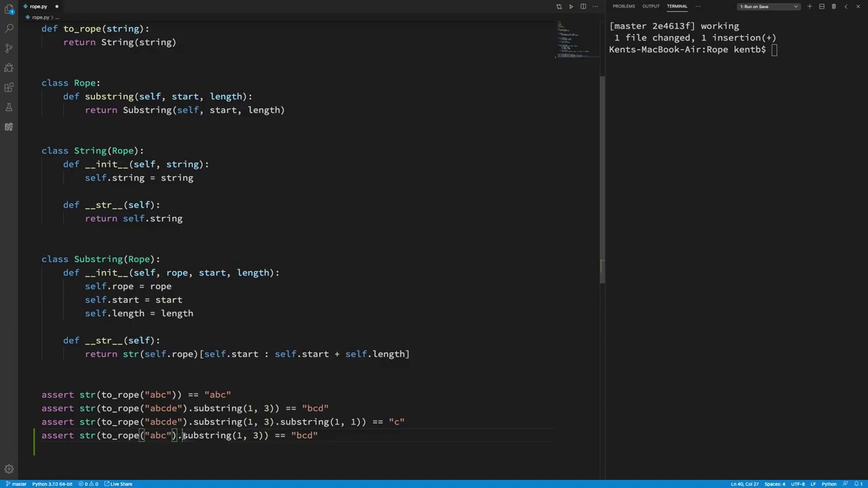This screenshot has height=488, width=868.
Task: Open the Explorer view in activity bar
Action: [9, 9]
